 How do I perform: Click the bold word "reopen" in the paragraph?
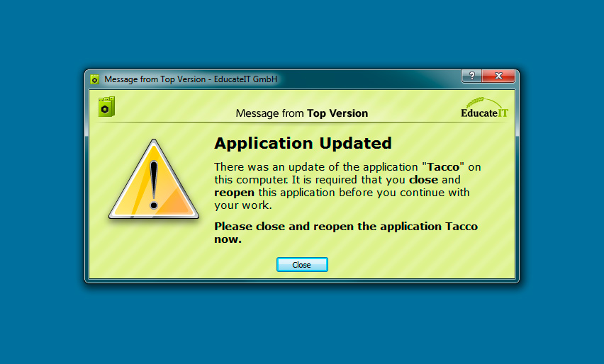(234, 193)
